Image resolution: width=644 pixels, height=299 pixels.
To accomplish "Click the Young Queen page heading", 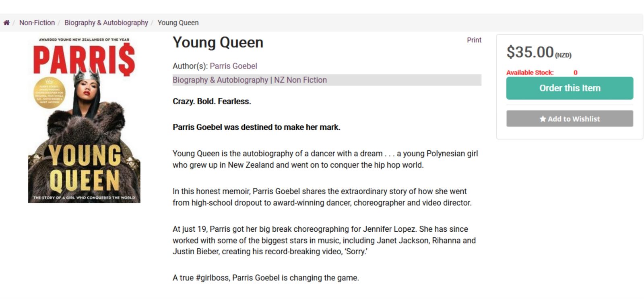I will click(x=218, y=42).
